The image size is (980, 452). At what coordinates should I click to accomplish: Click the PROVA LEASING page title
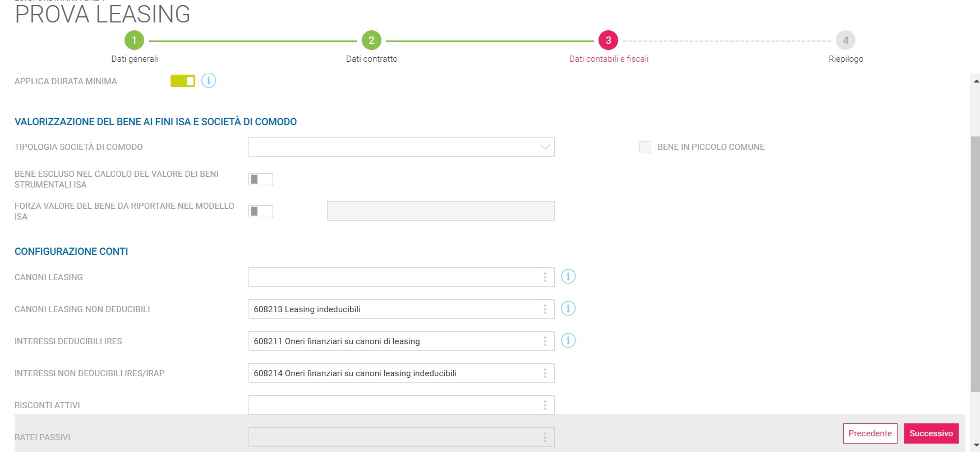coord(103,14)
